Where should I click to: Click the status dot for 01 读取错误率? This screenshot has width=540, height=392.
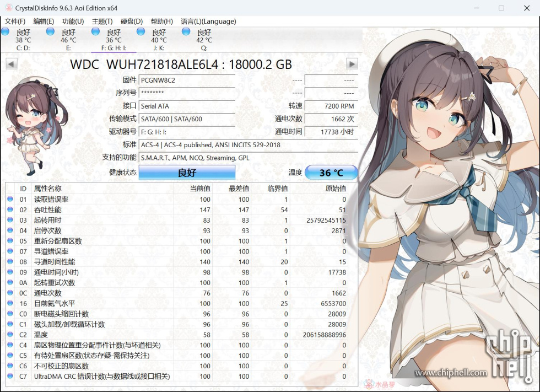tap(10, 199)
